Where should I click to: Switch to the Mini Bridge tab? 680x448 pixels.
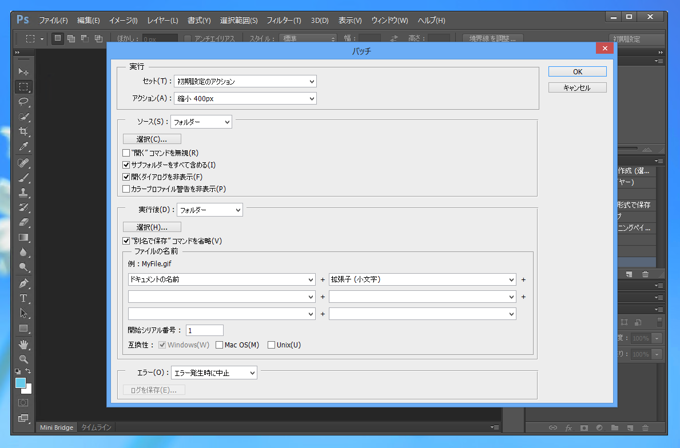(56, 428)
